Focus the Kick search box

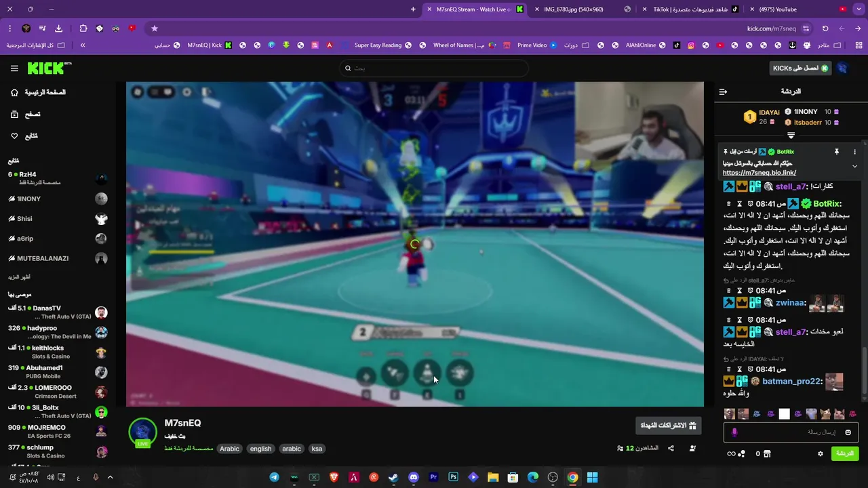(x=434, y=68)
